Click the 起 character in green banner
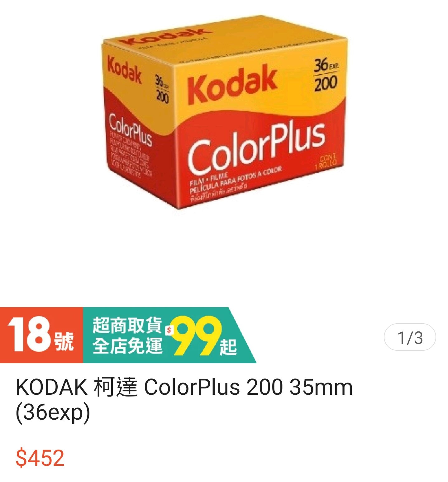 click(228, 347)
